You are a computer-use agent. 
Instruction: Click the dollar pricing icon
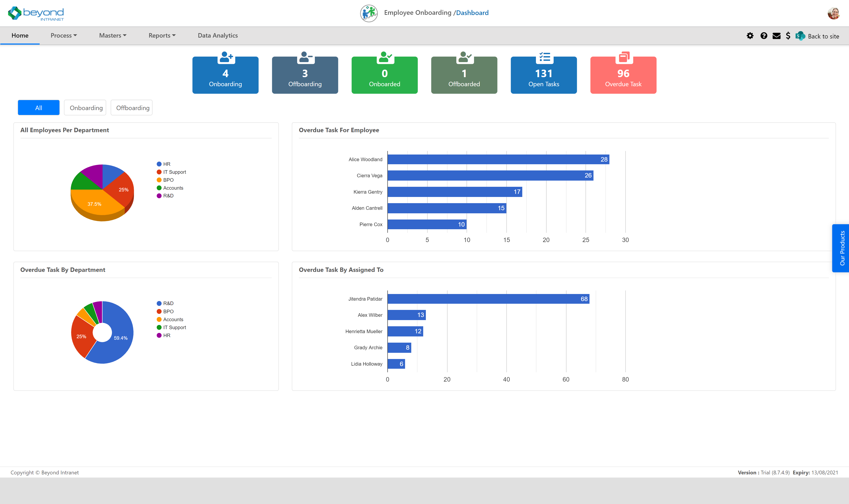[789, 35]
